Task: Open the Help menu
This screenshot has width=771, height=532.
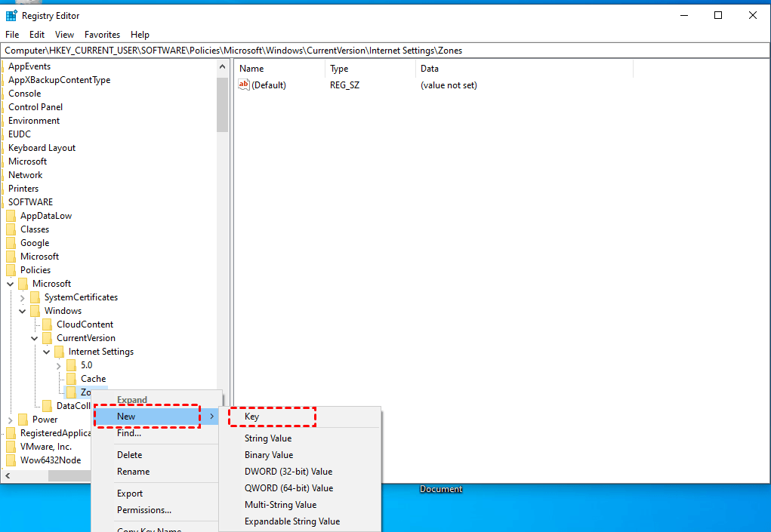Action: (x=140, y=35)
